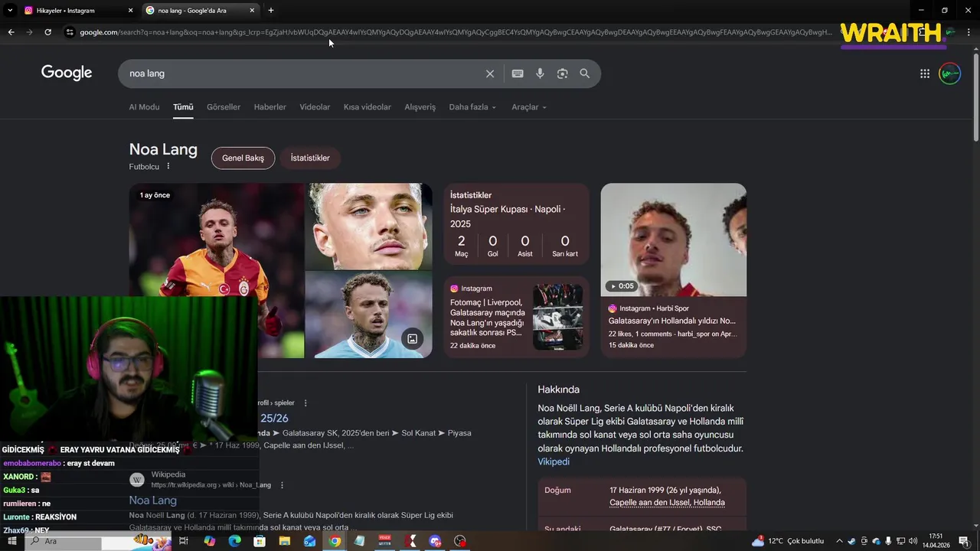
Task: Reload the page in Chrome
Action: 47,32
